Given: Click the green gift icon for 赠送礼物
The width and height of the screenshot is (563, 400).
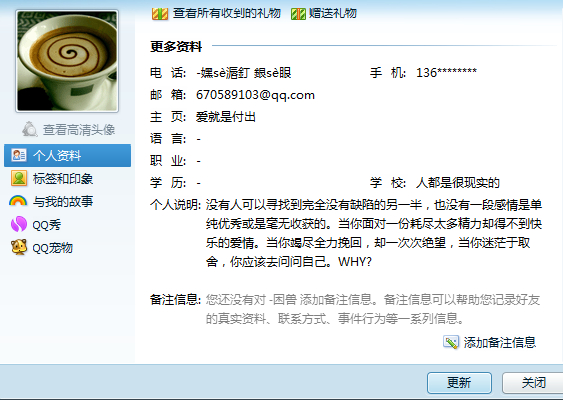Looking at the screenshot, I should [x=298, y=14].
